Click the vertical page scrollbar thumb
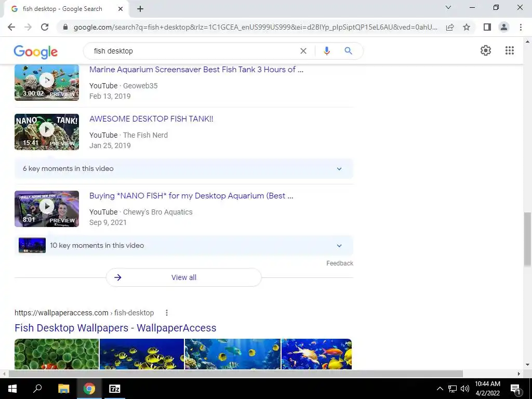The width and height of the screenshot is (532, 399). point(527,240)
